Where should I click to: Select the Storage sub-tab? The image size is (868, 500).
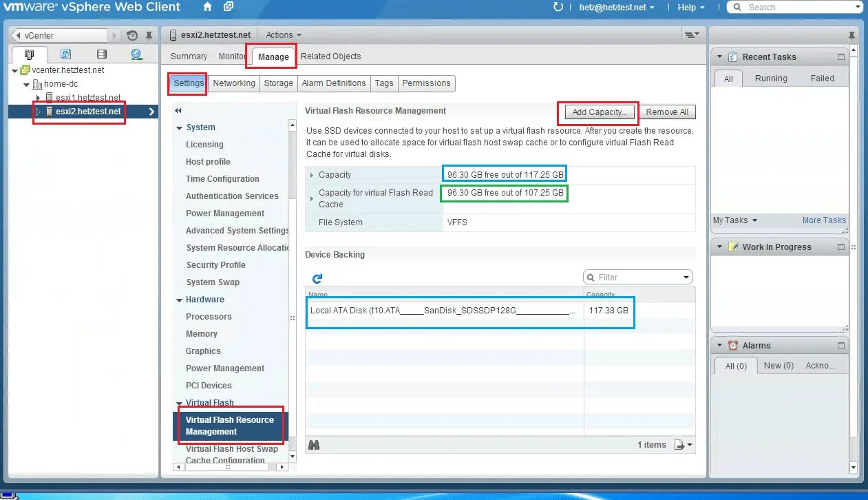(279, 83)
